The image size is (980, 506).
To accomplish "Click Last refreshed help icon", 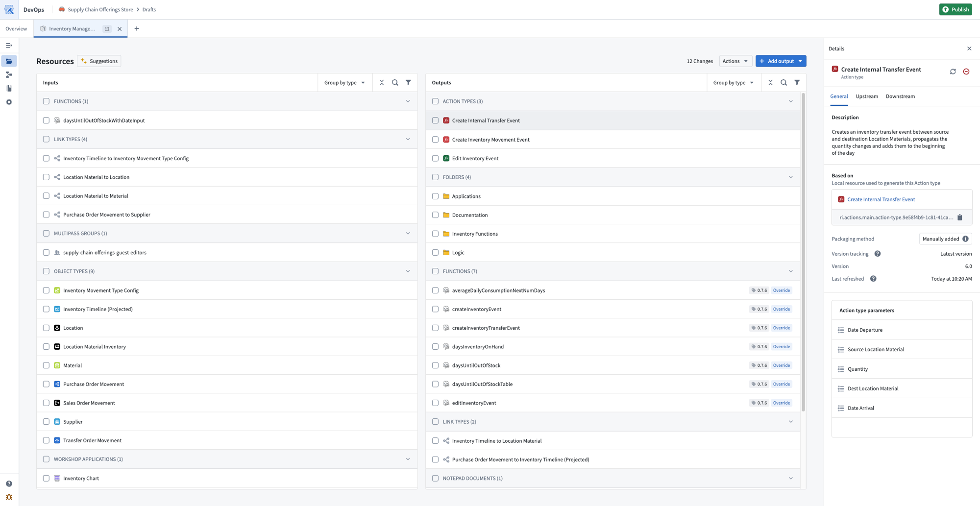I will pos(873,279).
